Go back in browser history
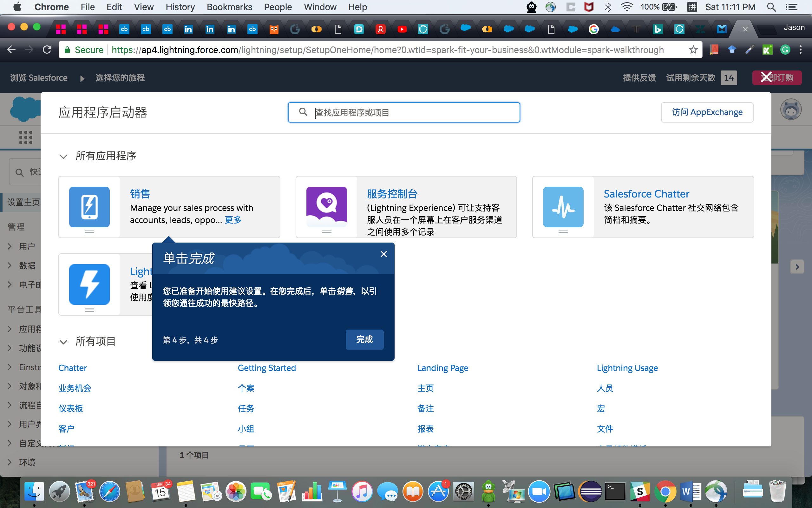This screenshot has height=508, width=812. point(11,50)
